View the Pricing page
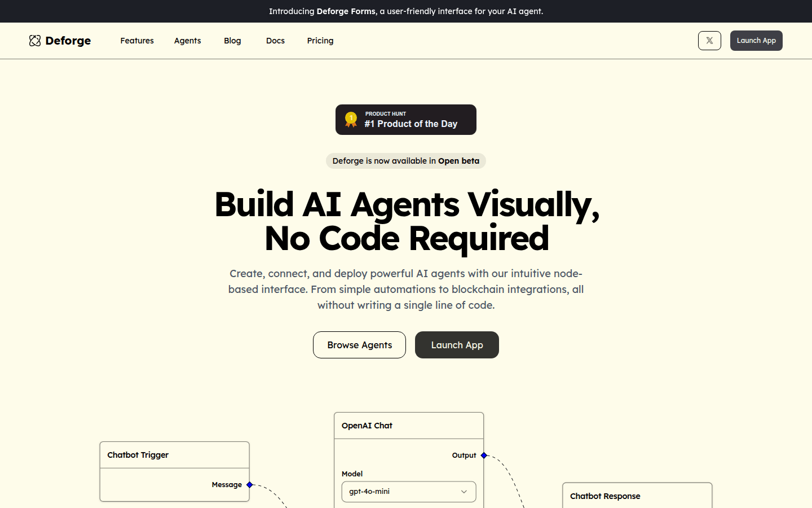 click(320, 41)
